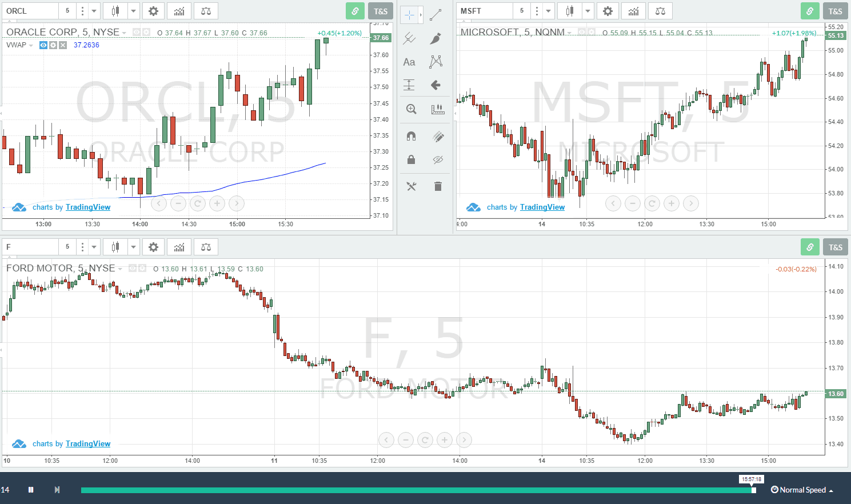Viewport: 851px width, 504px height.
Task: Pick the Brush drawing tool
Action: pos(436,38)
